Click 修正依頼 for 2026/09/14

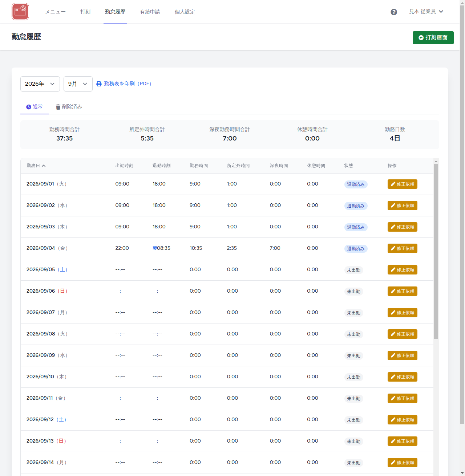[403, 463]
